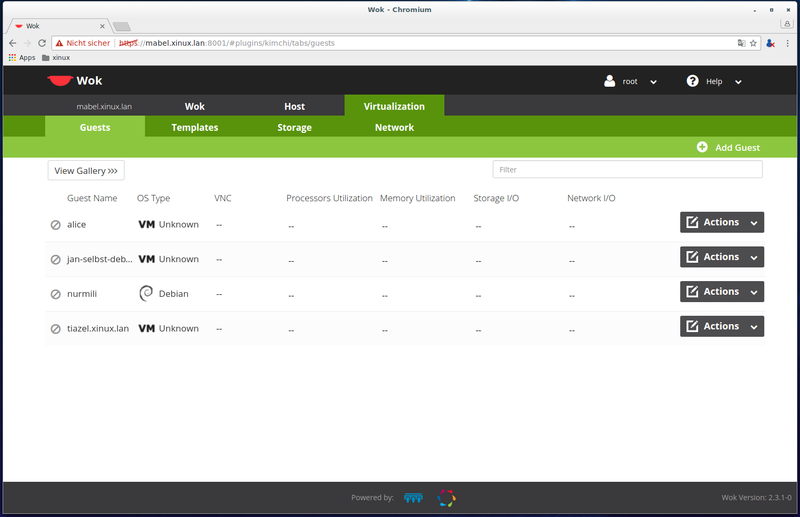Click the root user avatar icon
Image resolution: width=800 pixels, height=517 pixels.
point(610,81)
